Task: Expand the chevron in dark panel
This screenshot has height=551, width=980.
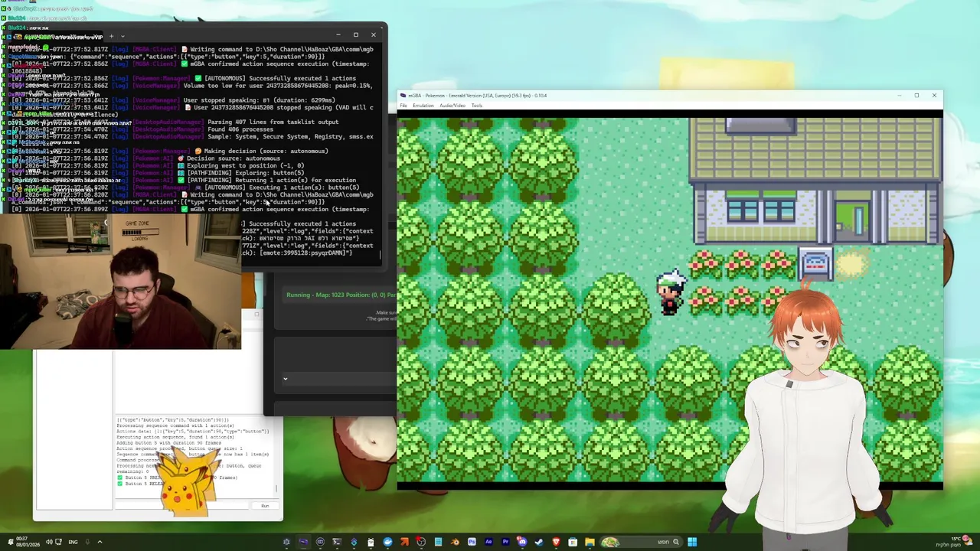Action: 285,378
